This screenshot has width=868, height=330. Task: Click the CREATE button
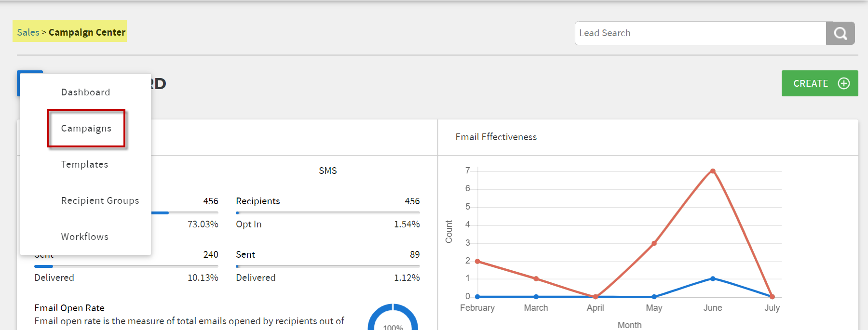pyautogui.click(x=820, y=83)
